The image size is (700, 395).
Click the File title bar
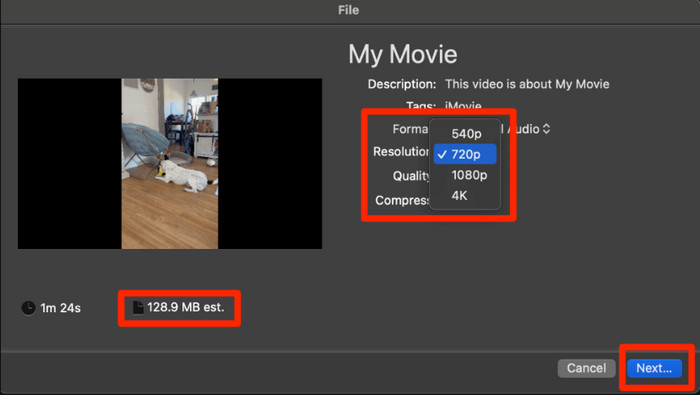[349, 10]
